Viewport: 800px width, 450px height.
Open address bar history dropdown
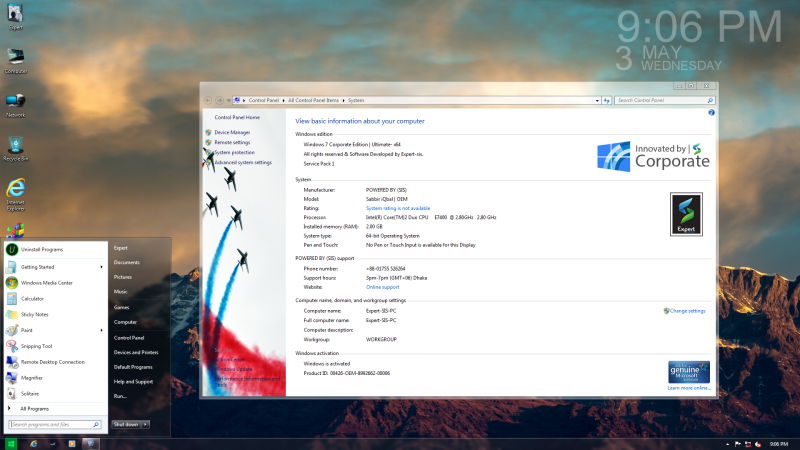pyautogui.click(x=597, y=101)
